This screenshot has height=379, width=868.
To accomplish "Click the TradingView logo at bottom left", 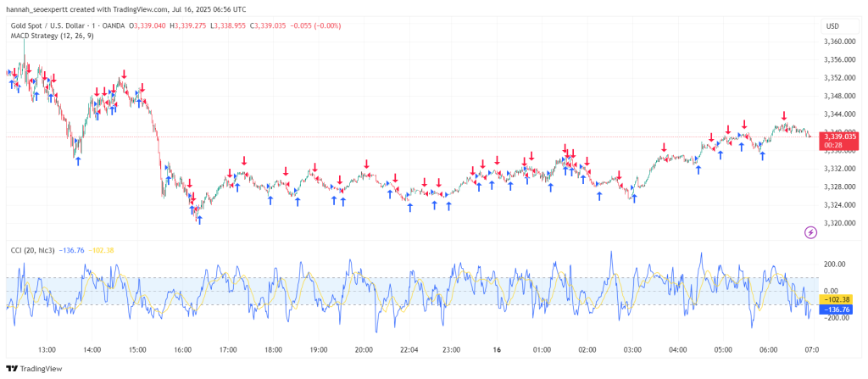I will click(34, 369).
